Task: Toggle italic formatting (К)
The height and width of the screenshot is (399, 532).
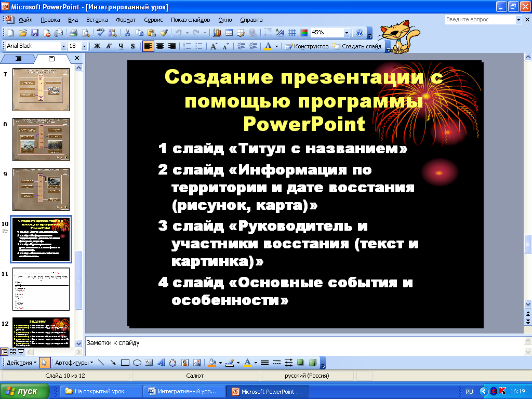Action: [x=109, y=46]
